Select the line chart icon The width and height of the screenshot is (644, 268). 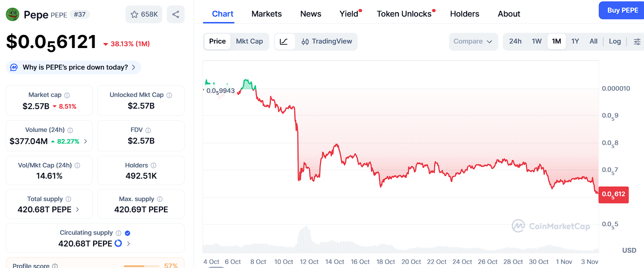coord(284,41)
